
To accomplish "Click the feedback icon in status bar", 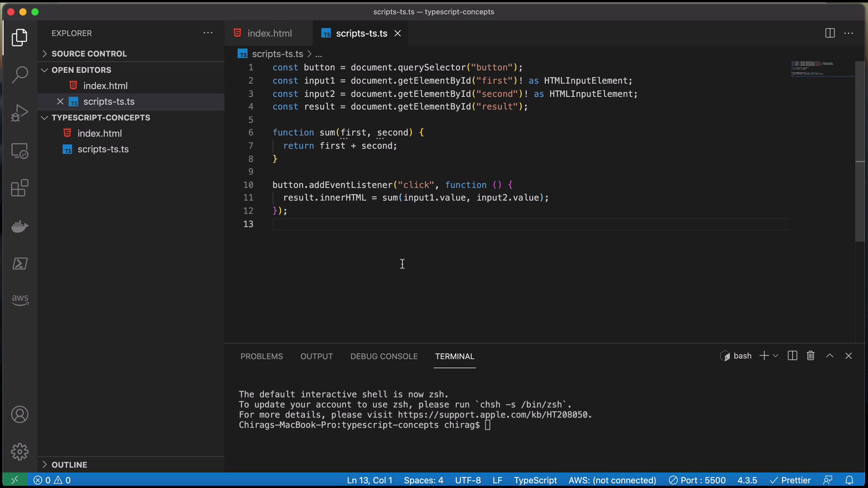I will pyautogui.click(x=828, y=480).
